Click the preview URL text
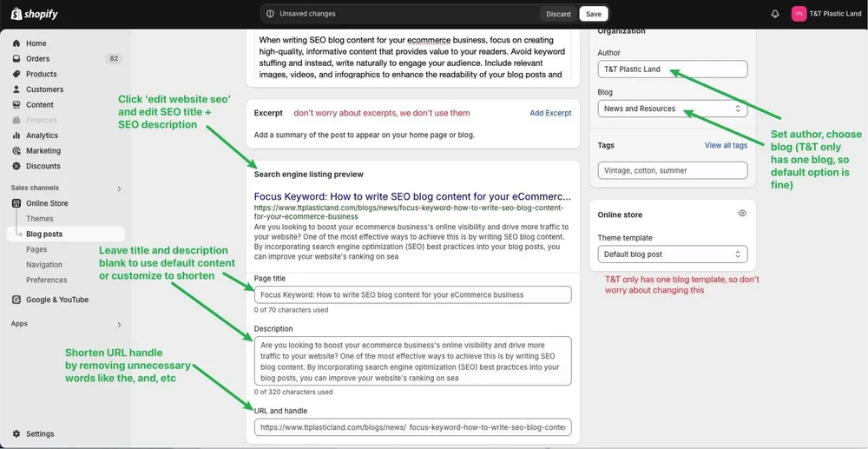The height and width of the screenshot is (449, 868). click(x=409, y=212)
